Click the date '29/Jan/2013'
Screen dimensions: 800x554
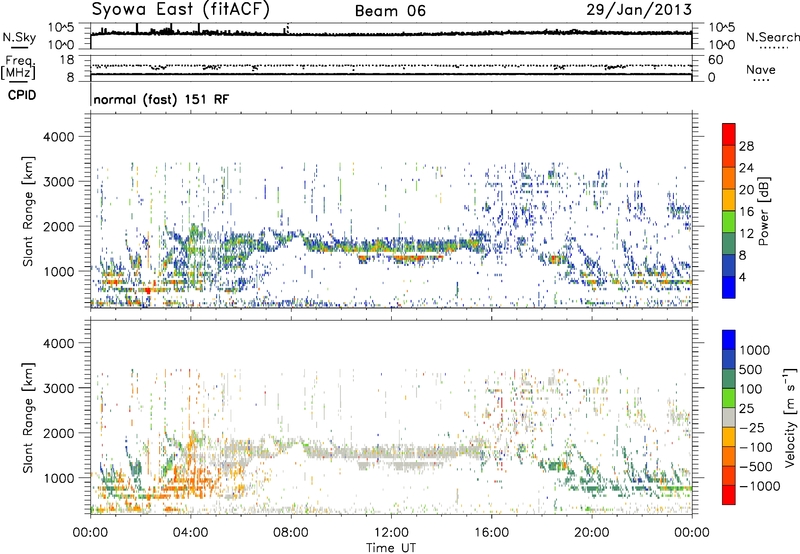click(x=639, y=9)
